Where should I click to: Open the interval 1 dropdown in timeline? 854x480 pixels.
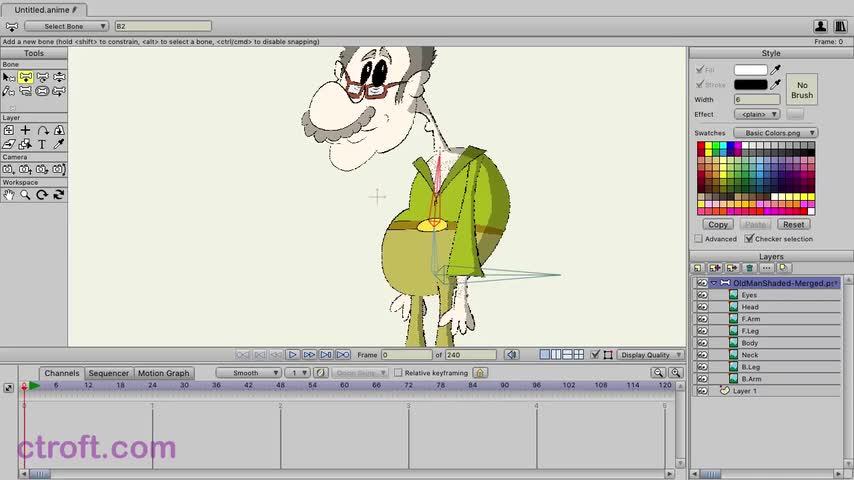pyautogui.click(x=297, y=373)
